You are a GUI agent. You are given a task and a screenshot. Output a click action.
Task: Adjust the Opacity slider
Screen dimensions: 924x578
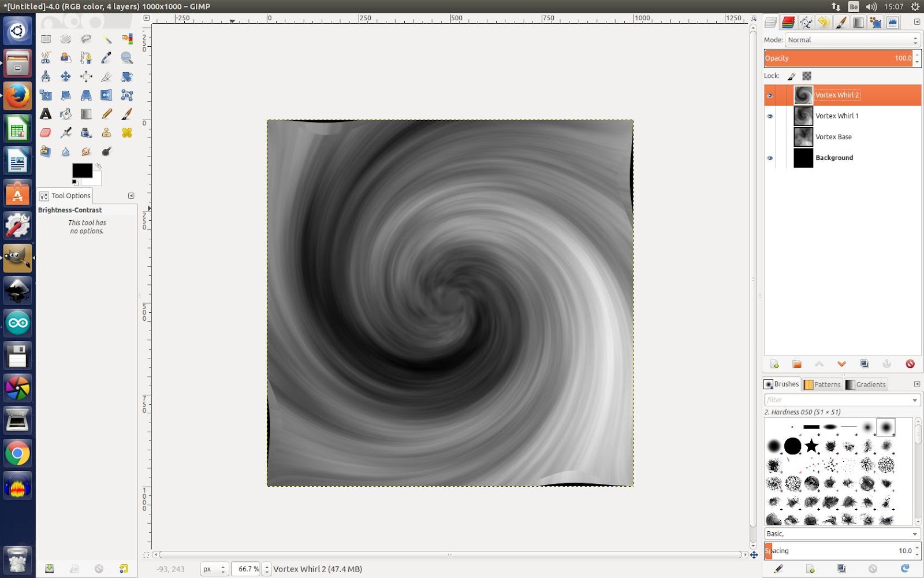pos(837,58)
